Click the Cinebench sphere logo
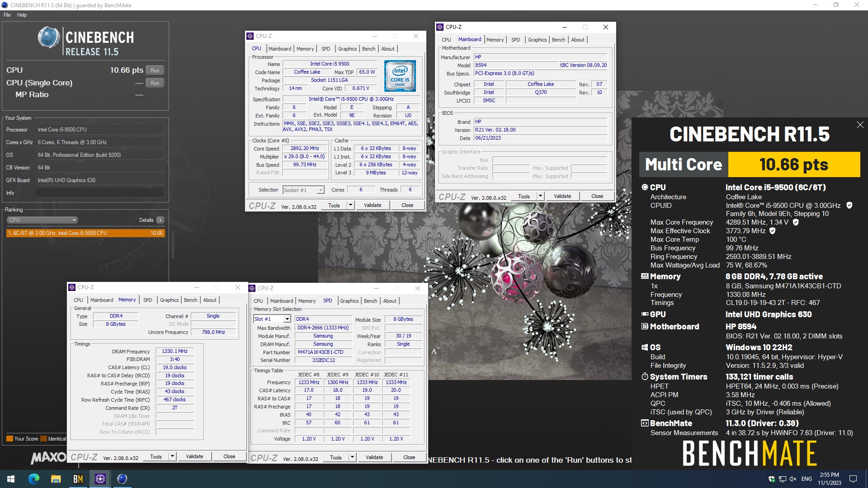The width and height of the screenshot is (868, 488). click(48, 38)
